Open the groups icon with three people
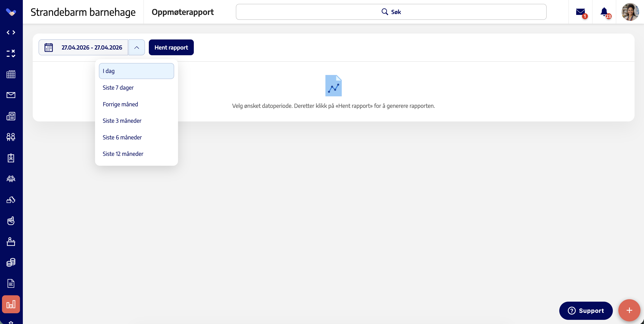Screen dimensions: 644x324 click(x=11, y=179)
